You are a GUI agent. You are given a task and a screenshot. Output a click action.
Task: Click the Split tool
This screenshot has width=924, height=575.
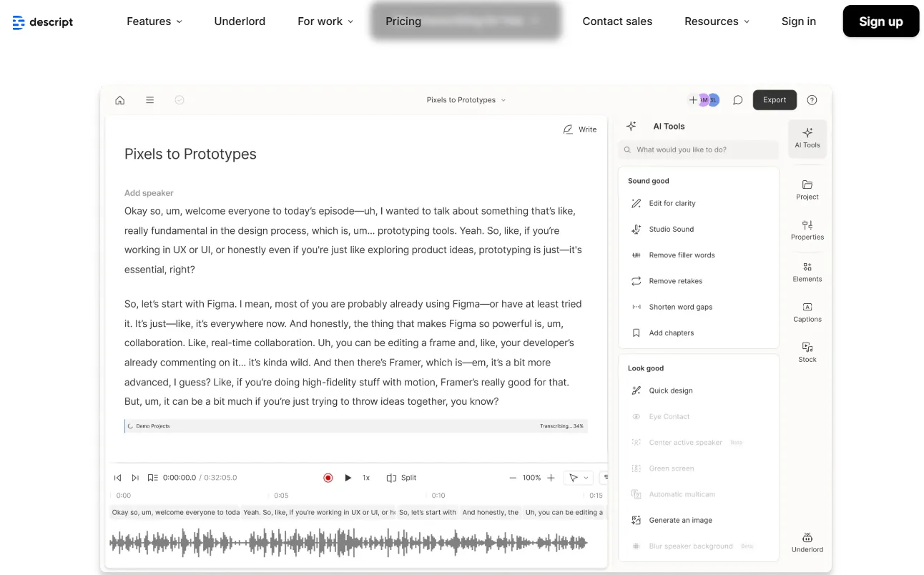pos(401,478)
